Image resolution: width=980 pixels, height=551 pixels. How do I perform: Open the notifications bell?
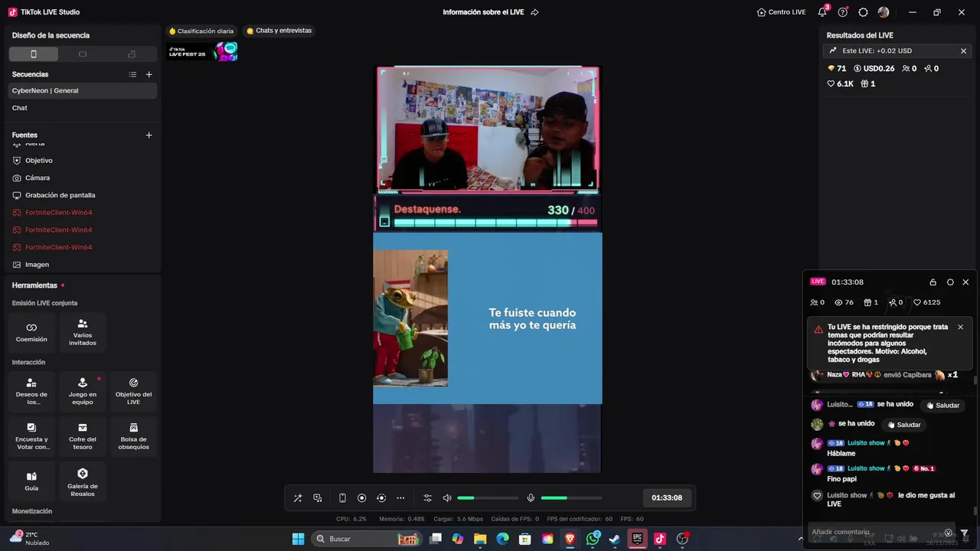(822, 12)
